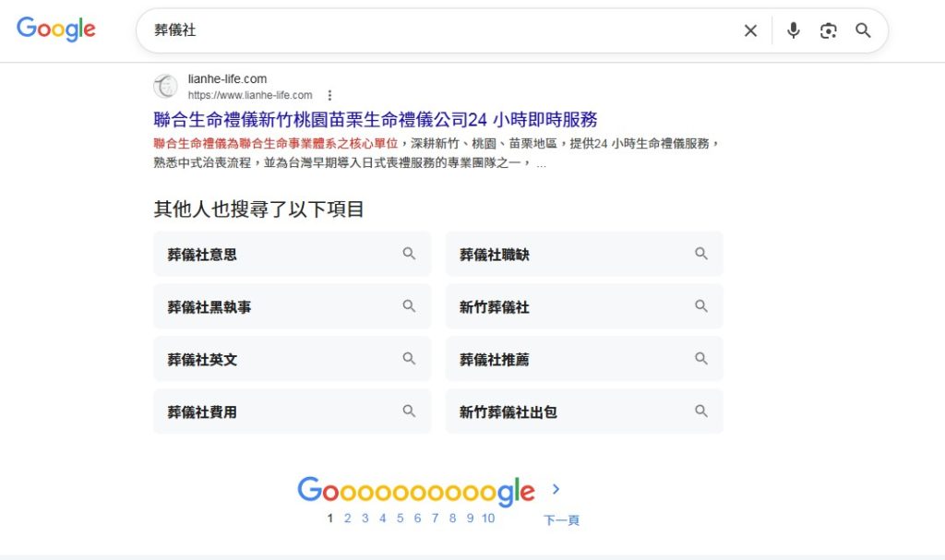Search related term 葬儀社黑執事
This screenshot has height=560, width=945.
point(293,306)
